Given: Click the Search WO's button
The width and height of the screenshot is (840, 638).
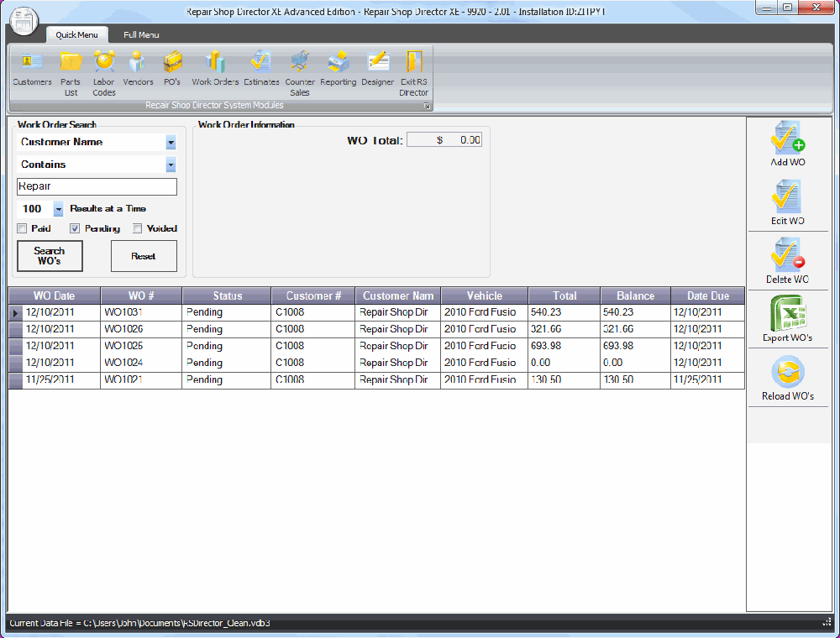Looking at the screenshot, I should point(50,256).
